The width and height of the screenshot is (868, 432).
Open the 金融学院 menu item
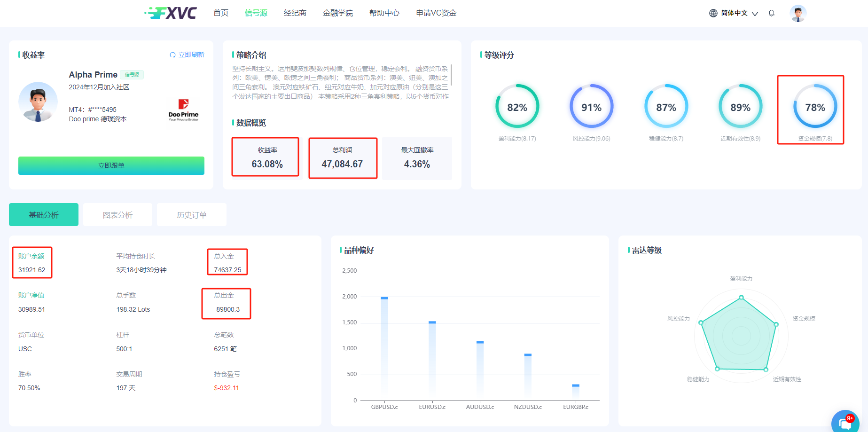(x=337, y=13)
